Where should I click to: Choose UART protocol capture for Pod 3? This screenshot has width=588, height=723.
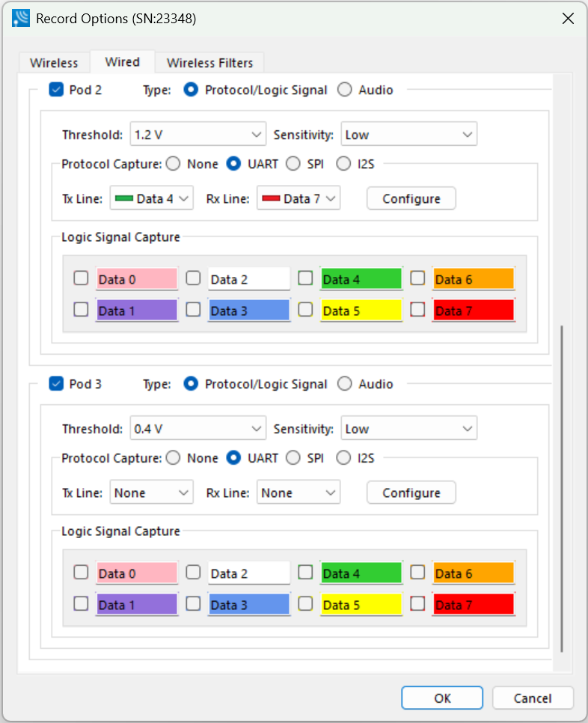coord(233,458)
